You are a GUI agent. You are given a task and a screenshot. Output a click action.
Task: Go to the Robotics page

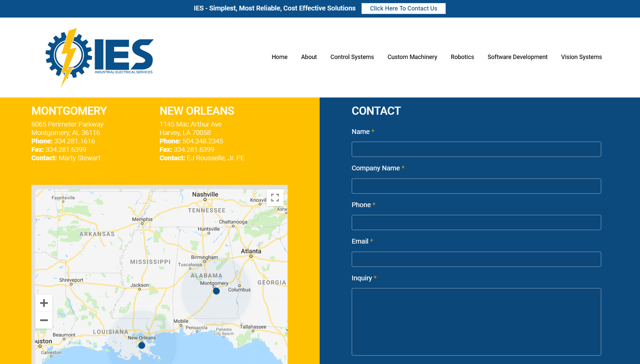462,57
